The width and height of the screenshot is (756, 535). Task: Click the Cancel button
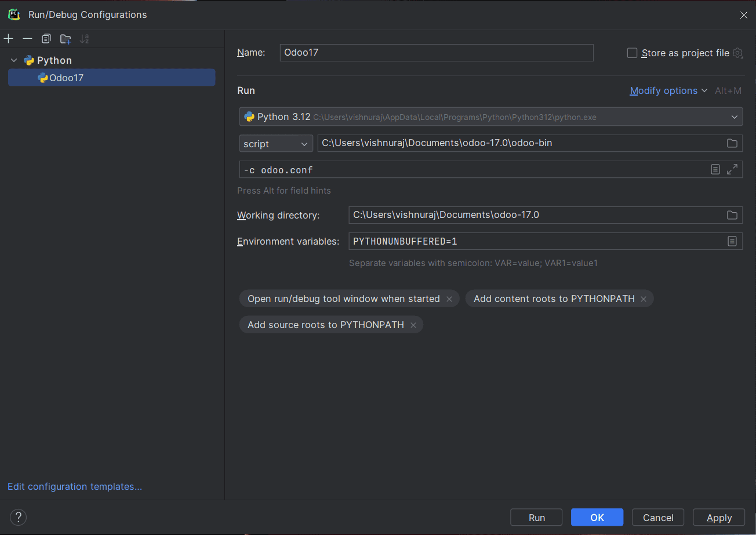(x=658, y=518)
